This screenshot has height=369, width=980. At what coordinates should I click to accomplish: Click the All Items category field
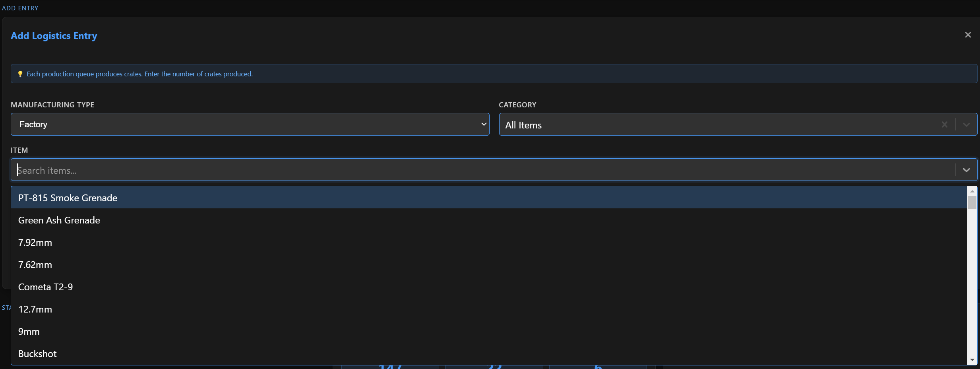point(715,125)
